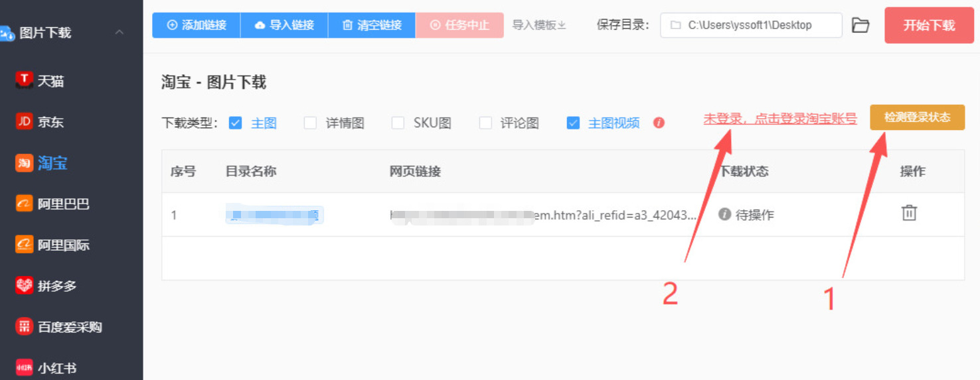Click the 待操作 status text
Viewport: 980px width, 380px height.
click(x=755, y=215)
